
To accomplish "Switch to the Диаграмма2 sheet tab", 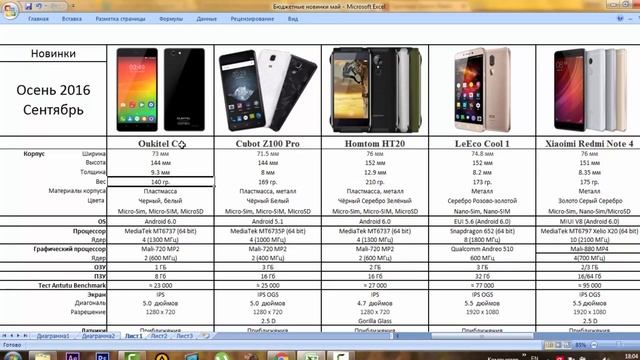I will click(98, 336).
